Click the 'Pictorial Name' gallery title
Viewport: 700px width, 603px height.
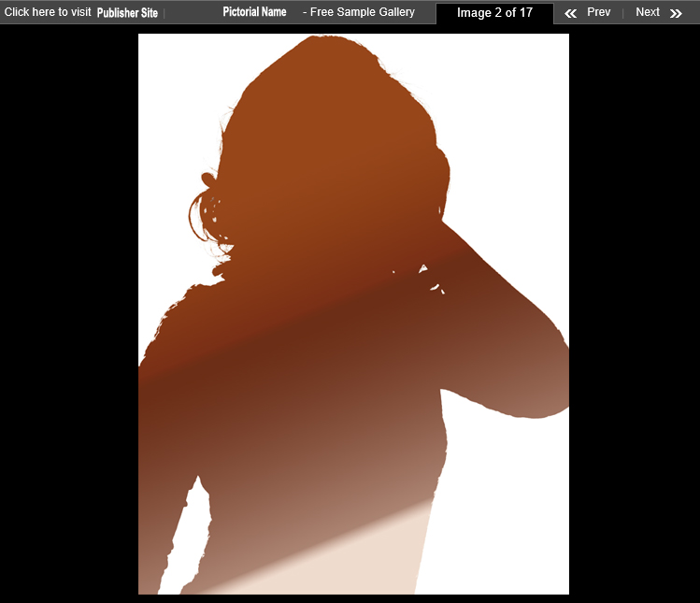pyautogui.click(x=254, y=11)
